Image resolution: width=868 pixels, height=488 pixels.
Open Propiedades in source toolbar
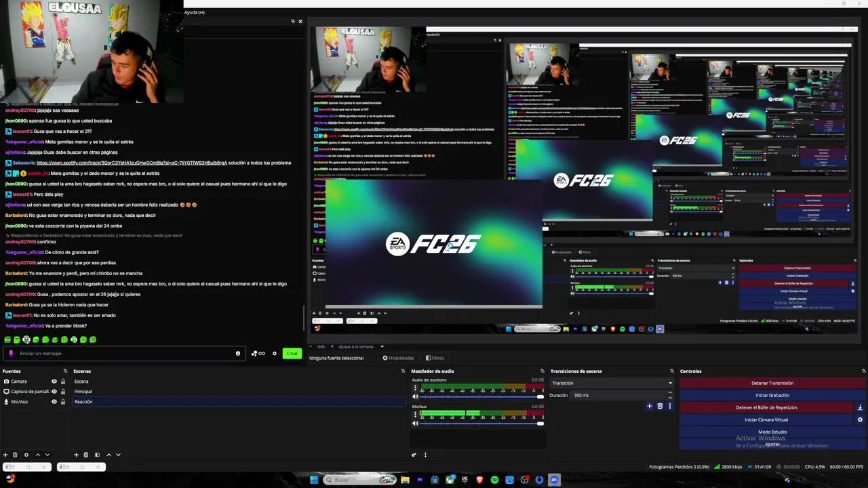point(398,358)
